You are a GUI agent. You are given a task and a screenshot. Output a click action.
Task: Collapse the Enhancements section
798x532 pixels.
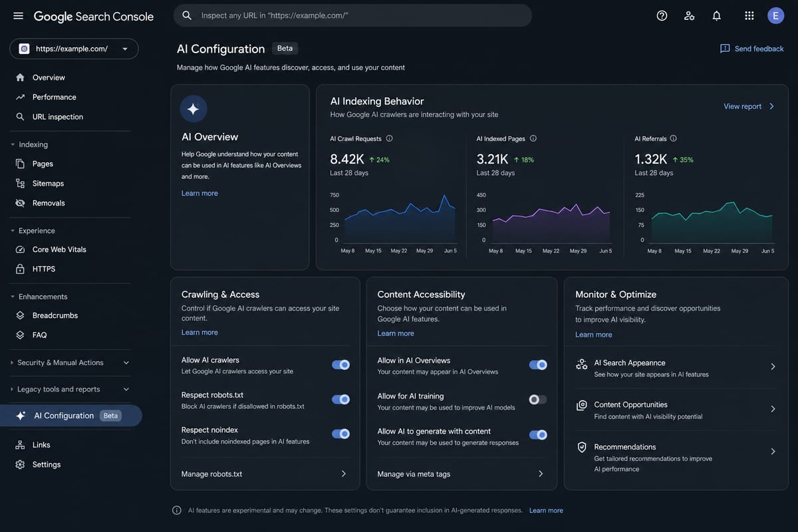13,297
